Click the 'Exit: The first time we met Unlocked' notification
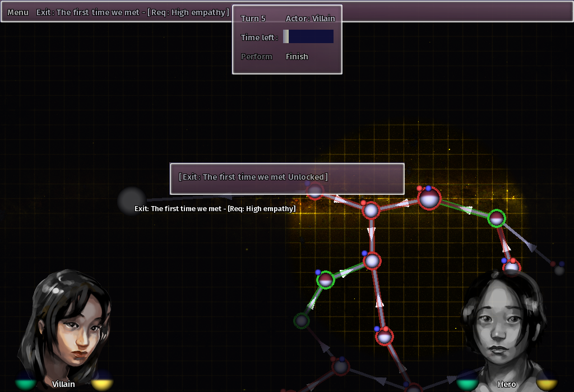This screenshot has height=392, width=574. [x=287, y=179]
